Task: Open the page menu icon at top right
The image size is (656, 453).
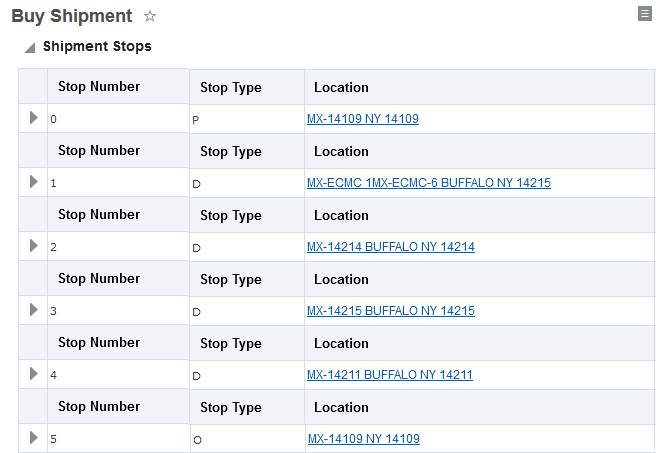Action: pos(645,13)
